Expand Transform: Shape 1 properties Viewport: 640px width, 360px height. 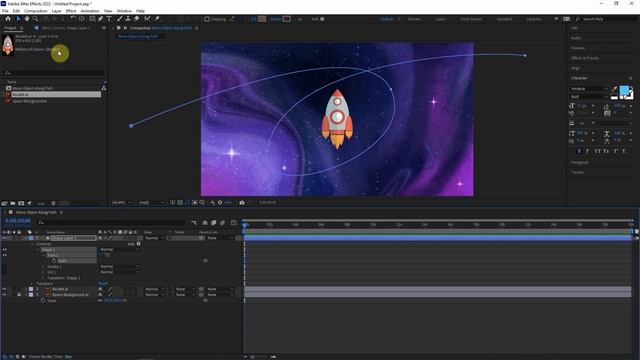pos(43,278)
